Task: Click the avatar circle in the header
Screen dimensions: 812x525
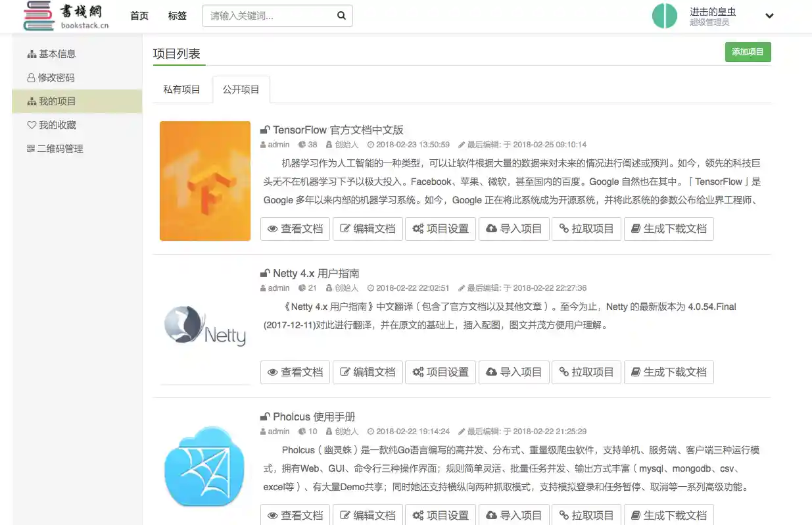Action: 665,15
